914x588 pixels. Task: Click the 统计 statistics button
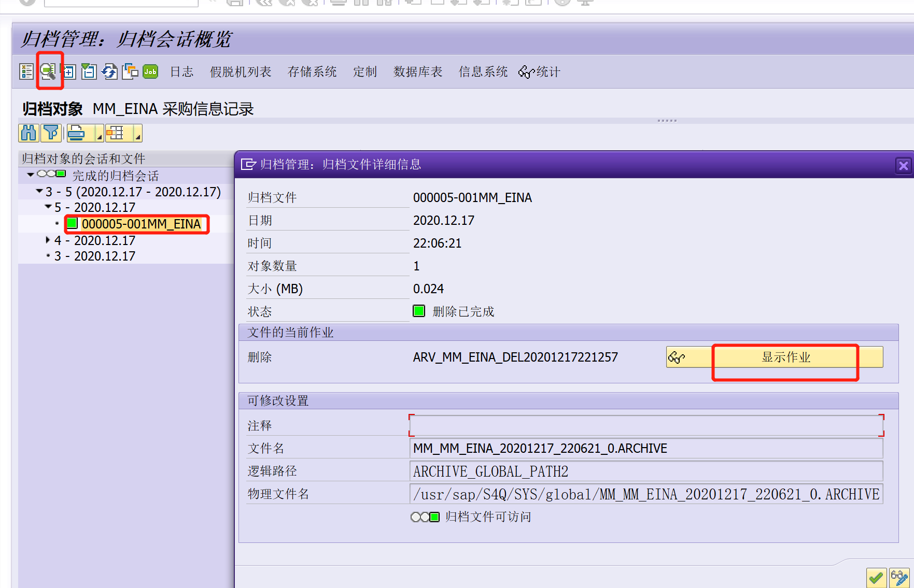540,72
